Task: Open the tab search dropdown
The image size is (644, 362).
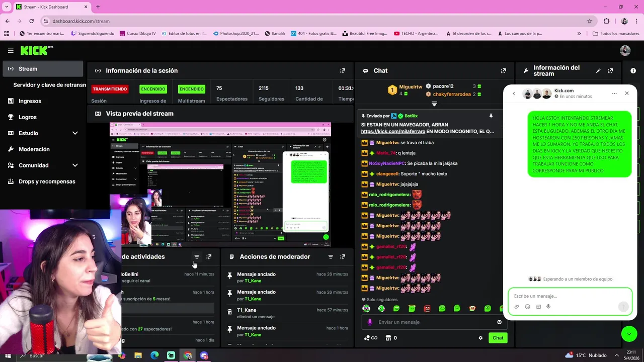Action: pos(7,7)
